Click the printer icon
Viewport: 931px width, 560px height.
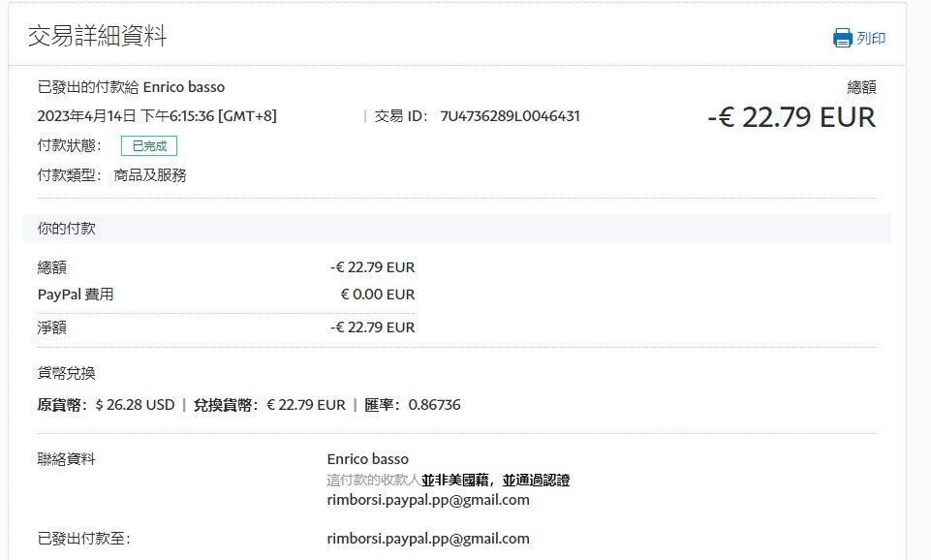coord(842,39)
